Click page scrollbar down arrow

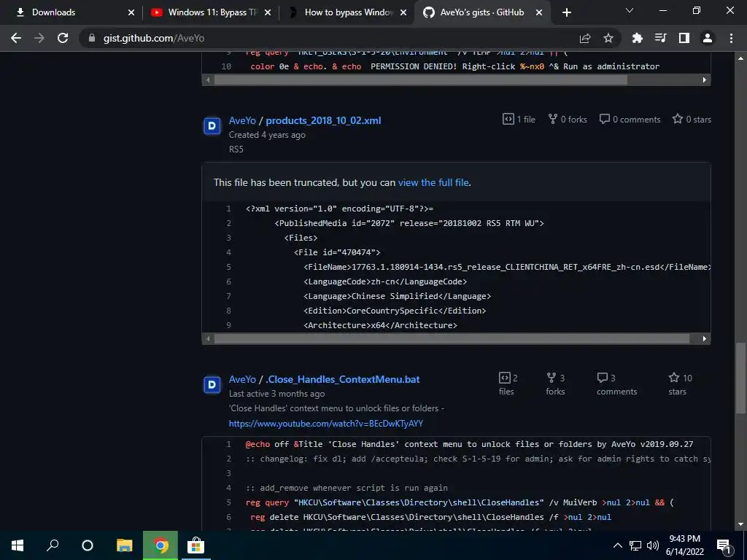tap(740, 524)
